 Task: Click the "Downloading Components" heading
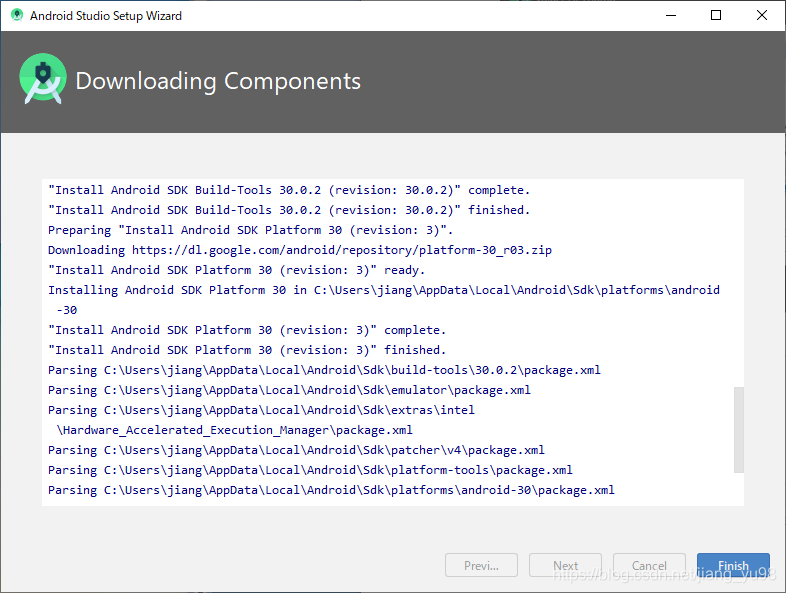click(218, 81)
